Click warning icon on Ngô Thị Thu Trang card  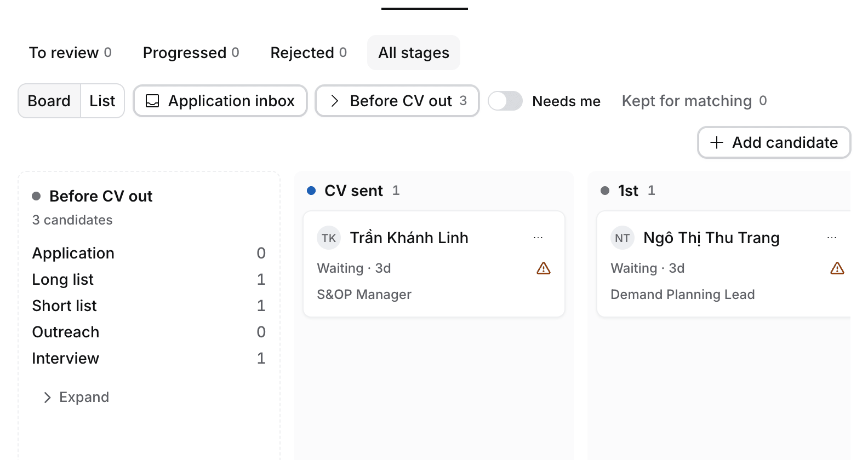tap(837, 268)
